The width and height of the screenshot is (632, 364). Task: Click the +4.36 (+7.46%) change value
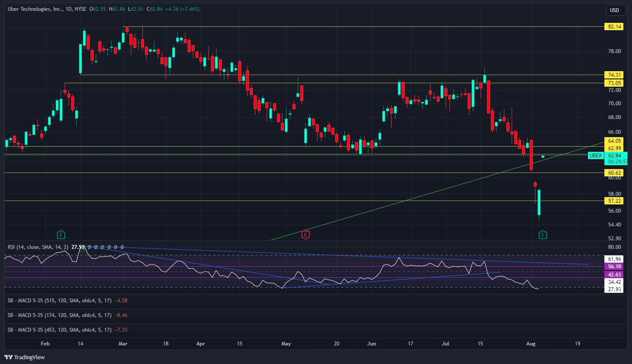pos(182,9)
